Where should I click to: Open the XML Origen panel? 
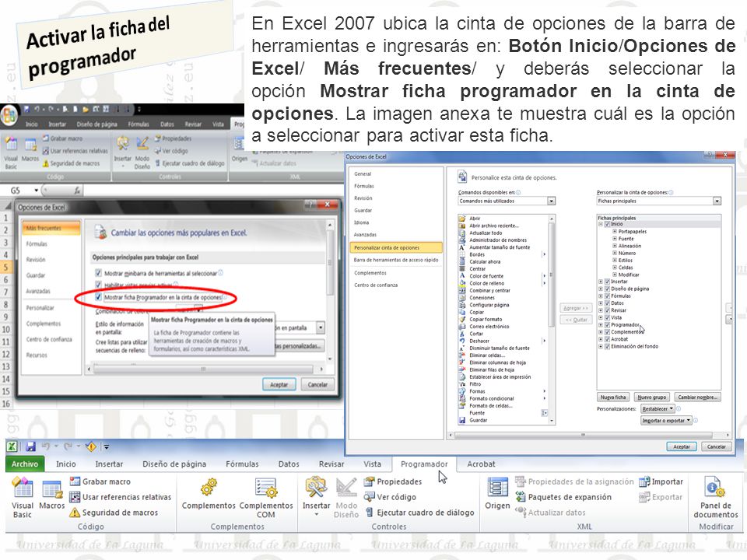(x=497, y=493)
